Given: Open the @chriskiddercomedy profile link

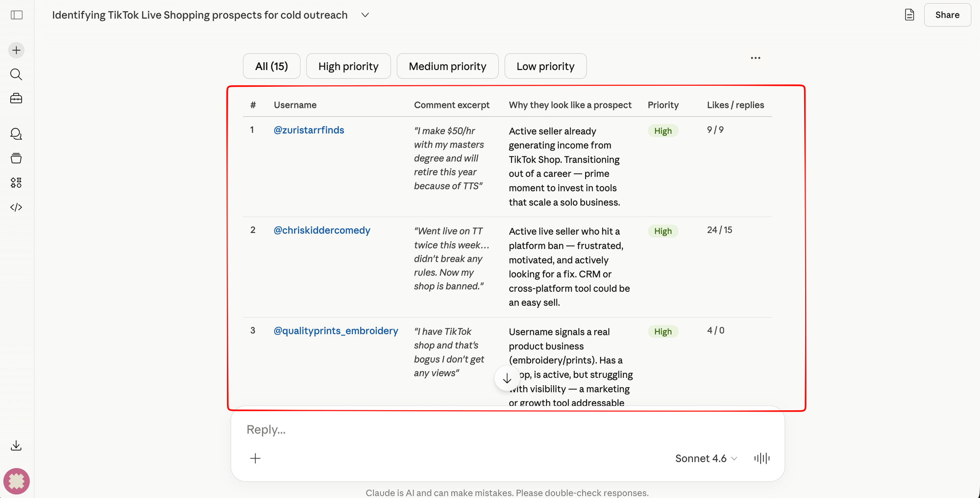Looking at the screenshot, I should [322, 230].
